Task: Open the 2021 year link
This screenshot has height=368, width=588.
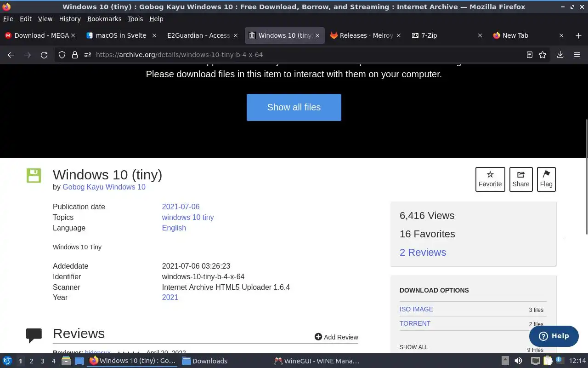Action: click(x=170, y=297)
